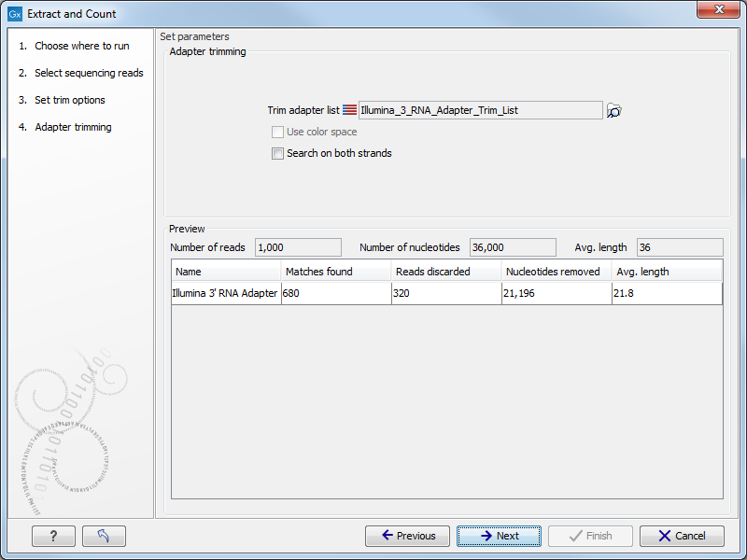The image size is (747, 560).
Task: Click the blue undo arrow button
Action: click(103, 536)
